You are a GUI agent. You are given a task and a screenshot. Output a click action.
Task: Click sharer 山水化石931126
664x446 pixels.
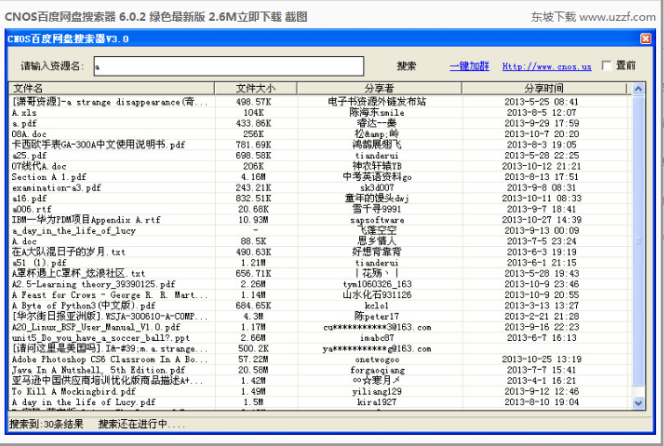point(377,295)
